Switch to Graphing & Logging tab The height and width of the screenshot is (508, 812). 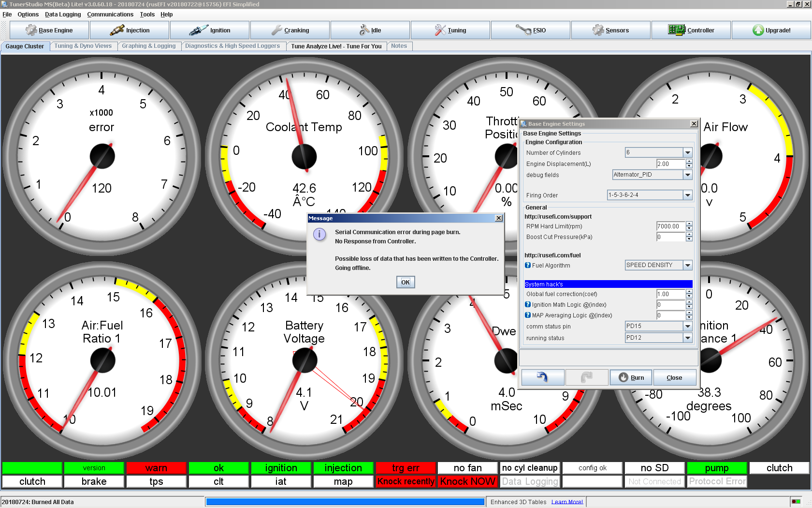pyautogui.click(x=149, y=46)
